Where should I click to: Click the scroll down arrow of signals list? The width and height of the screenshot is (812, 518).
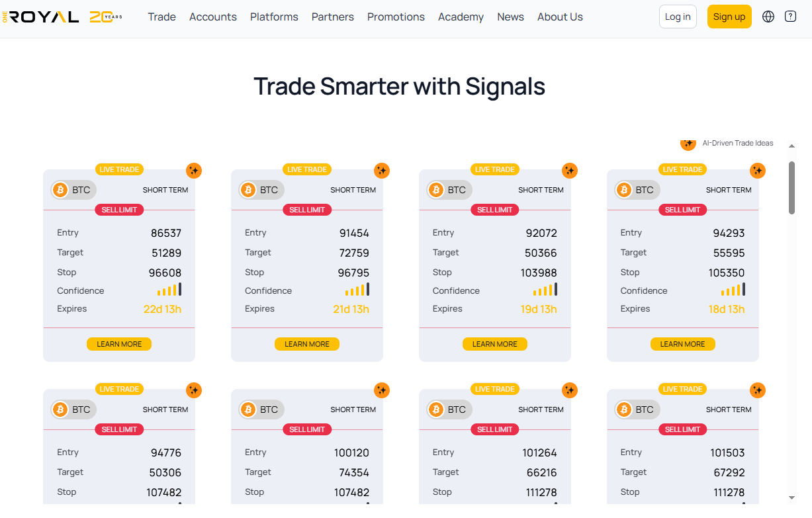point(791,497)
